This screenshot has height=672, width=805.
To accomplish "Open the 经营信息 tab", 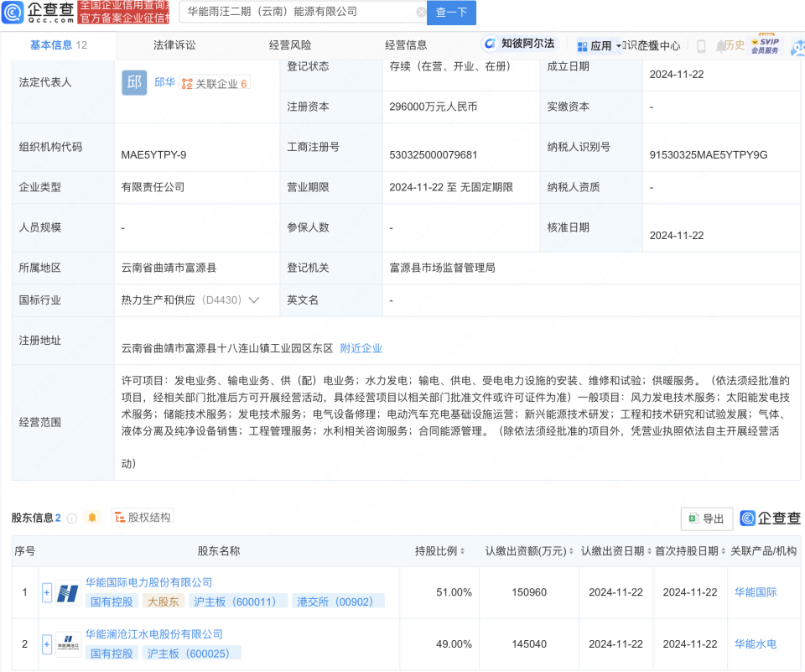I will [406, 45].
